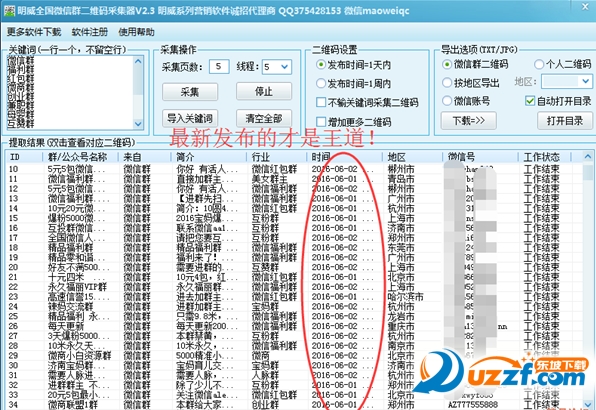The height and width of the screenshot is (410, 596).
Task: Enable 不输关键词采集二维码 checkbox
Action: (x=367, y=102)
